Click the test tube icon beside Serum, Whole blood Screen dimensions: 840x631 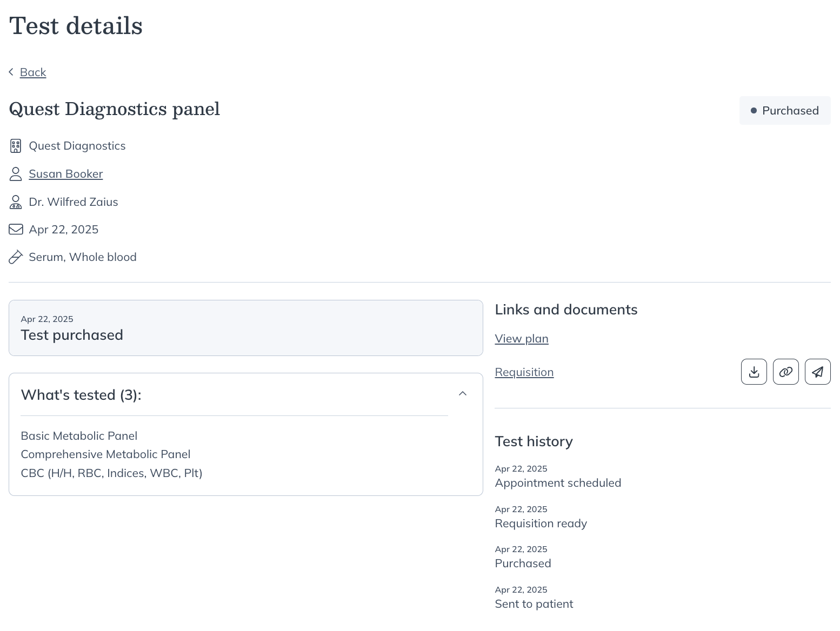tap(15, 257)
